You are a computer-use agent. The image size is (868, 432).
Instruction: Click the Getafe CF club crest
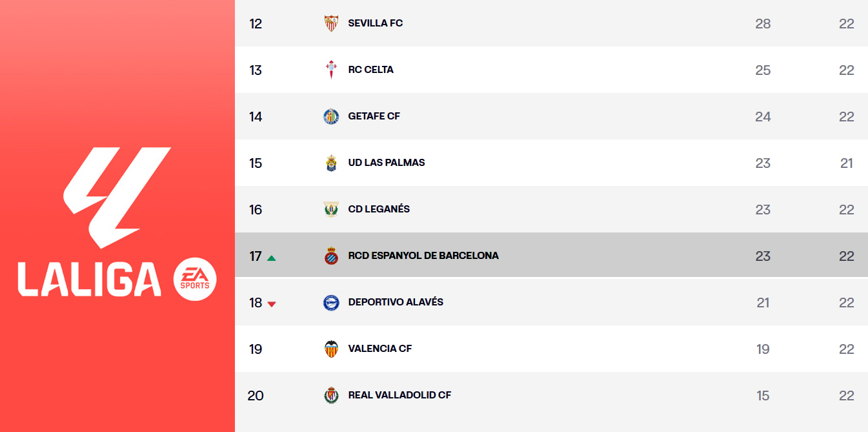click(x=331, y=116)
